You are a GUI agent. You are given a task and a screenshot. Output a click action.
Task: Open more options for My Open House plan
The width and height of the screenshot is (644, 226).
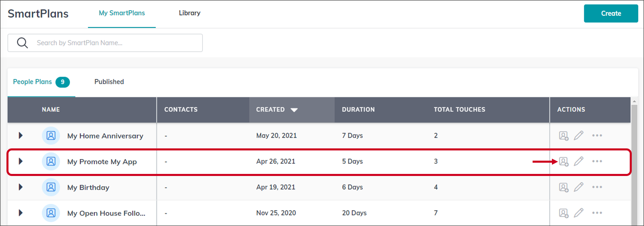(597, 213)
